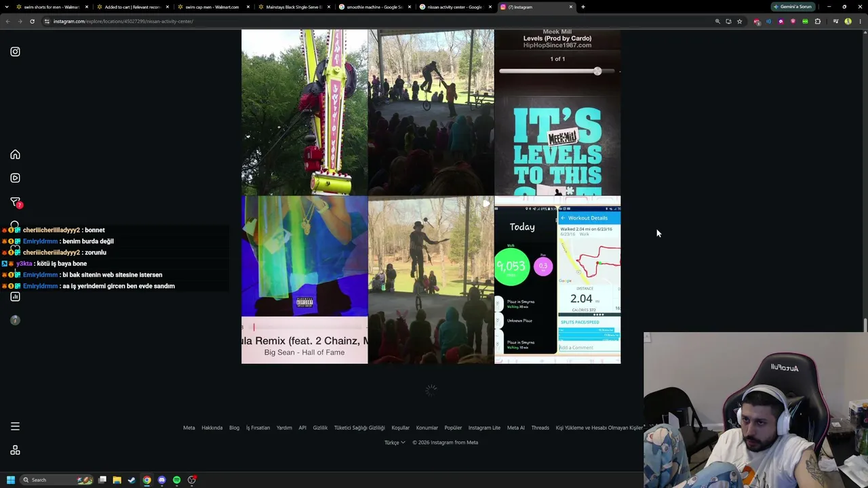The width and height of the screenshot is (868, 488).
Task: Open the Hakkında footer link
Action: [212, 428]
